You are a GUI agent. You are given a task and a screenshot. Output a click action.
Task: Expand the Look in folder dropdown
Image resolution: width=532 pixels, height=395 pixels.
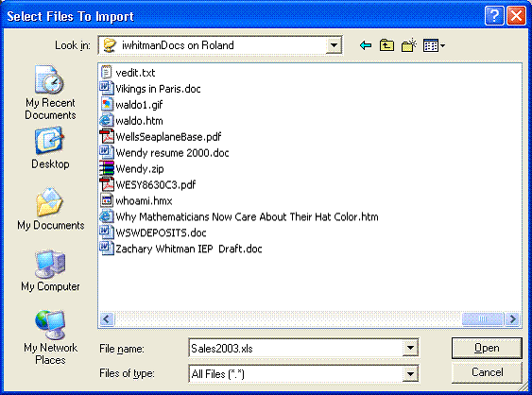click(x=334, y=45)
